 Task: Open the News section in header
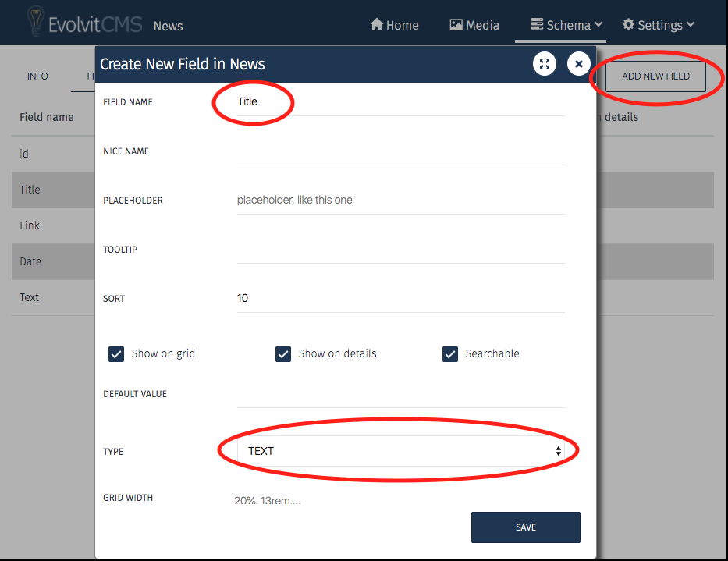168,26
